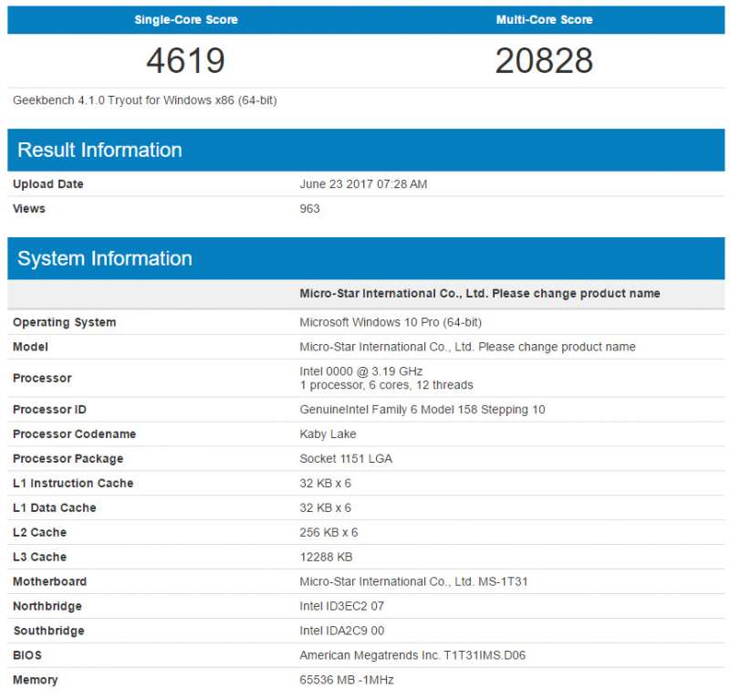Screen dimensions: 730x700
Task: Click the Motherboard label
Action: coord(50,581)
